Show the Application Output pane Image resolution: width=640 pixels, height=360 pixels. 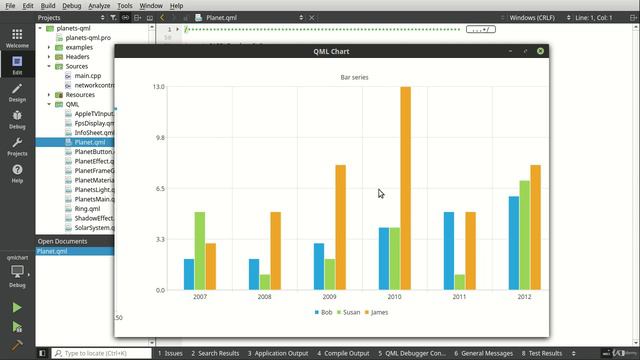[x=278, y=353]
